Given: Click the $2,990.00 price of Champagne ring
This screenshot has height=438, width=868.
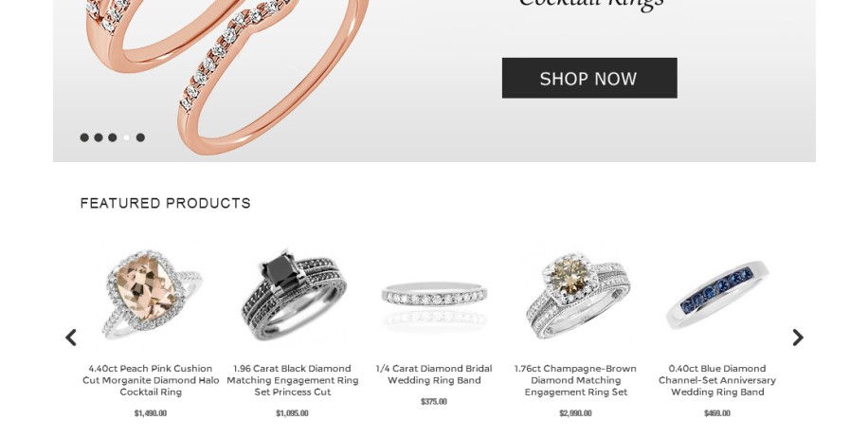Looking at the screenshot, I should 576,413.
